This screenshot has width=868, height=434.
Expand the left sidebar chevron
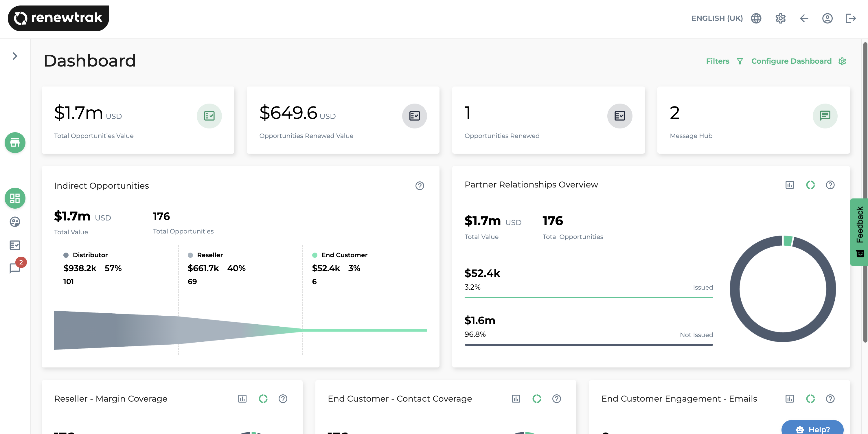pos(15,56)
